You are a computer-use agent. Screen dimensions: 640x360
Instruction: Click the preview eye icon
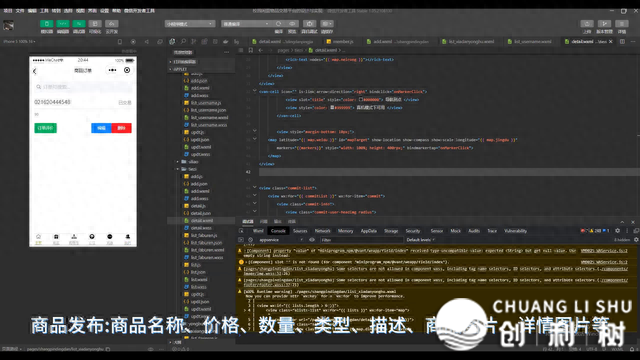click(292, 24)
